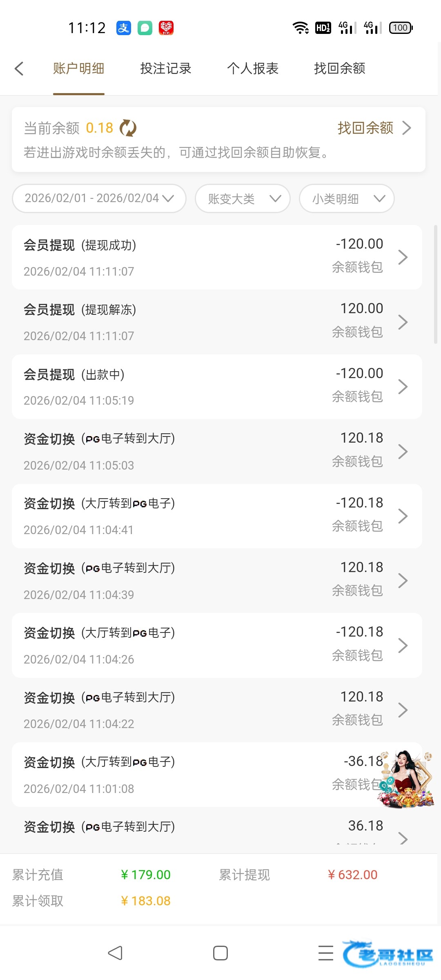This screenshot has height=980, width=441.
Task: Open green message notification icon
Action: (145, 28)
